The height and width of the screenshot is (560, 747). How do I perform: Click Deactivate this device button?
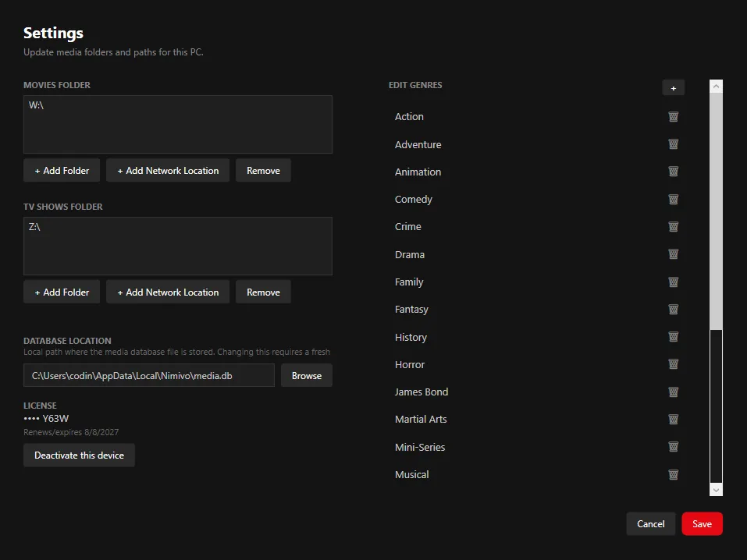[x=79, y=455]
